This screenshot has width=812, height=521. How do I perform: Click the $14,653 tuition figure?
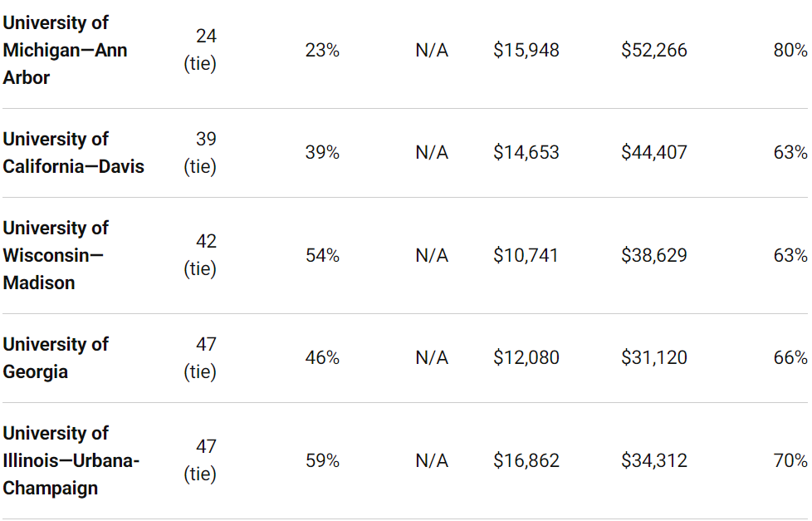click(x=526, y=152)
